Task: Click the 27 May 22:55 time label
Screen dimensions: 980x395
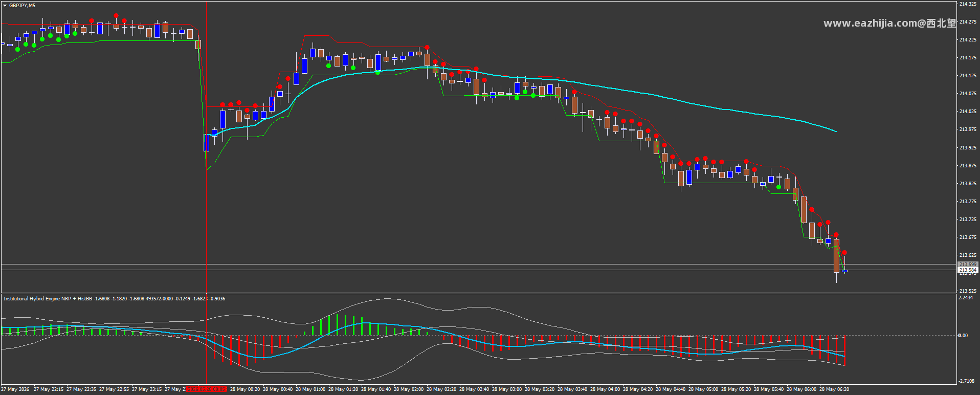Action: coord(114,389)
